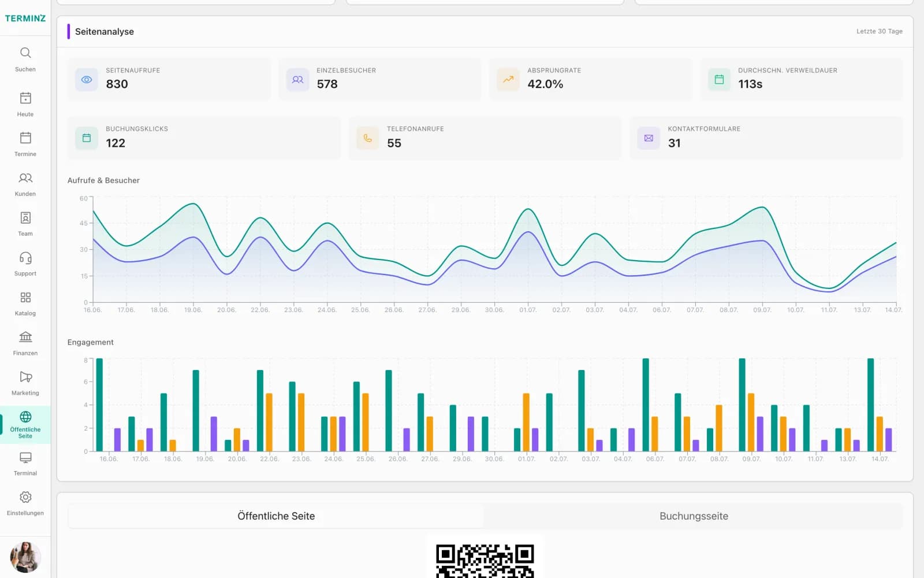This screenshot has width=924, height=578.
Task: Select Öffentliche Seite globe icon
Action: (x=25, y=417)
